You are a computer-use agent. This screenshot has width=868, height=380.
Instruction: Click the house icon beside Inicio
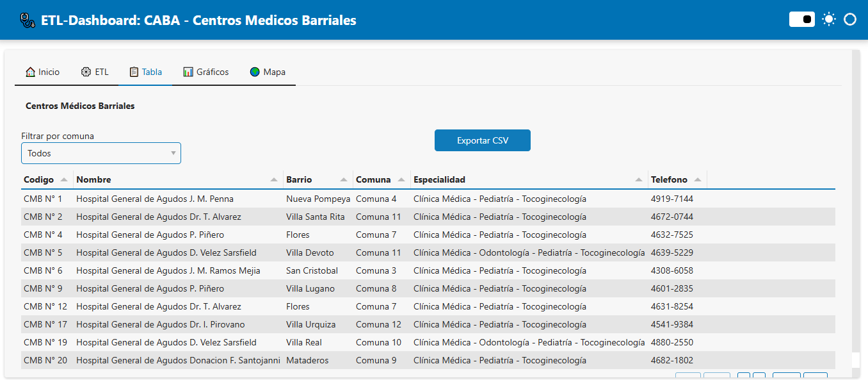point(30,72)
